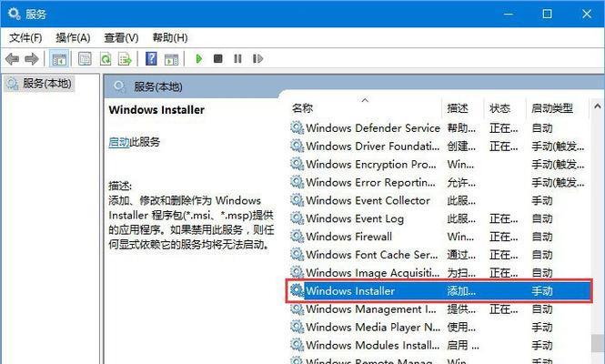Image resolution: width=605 pixels, height=364 pixels.
Task: Click gear icon beside Windows Installer
Action: click(297, 290)
